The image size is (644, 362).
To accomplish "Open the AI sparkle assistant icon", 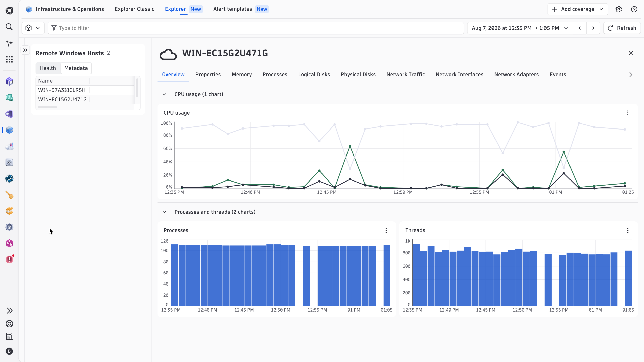I will (x=9, y=43).
